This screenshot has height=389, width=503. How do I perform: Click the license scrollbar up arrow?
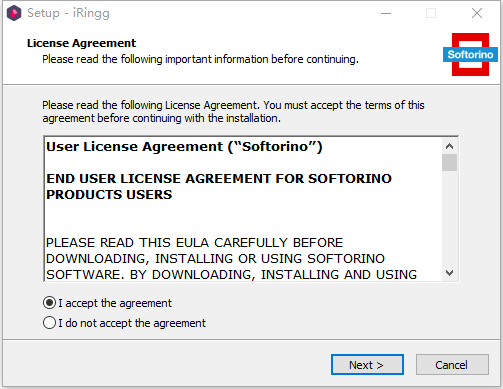click(449, 146)
